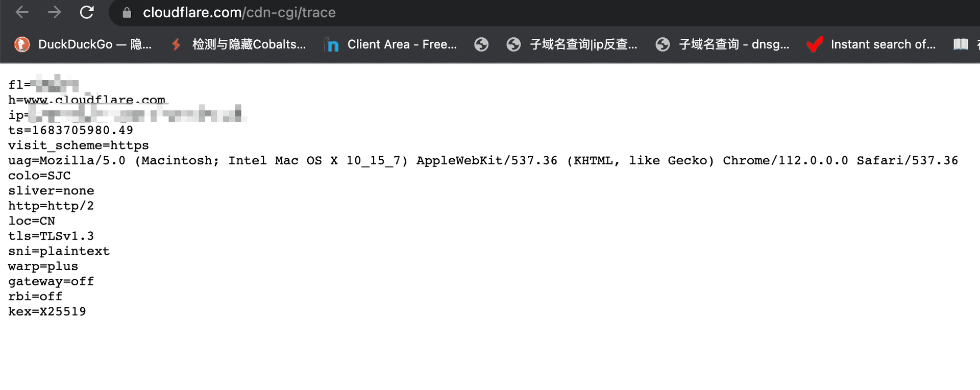Open the Instant search of bookmark
This screenshot has height=390, width=980.
pos(871,45)
